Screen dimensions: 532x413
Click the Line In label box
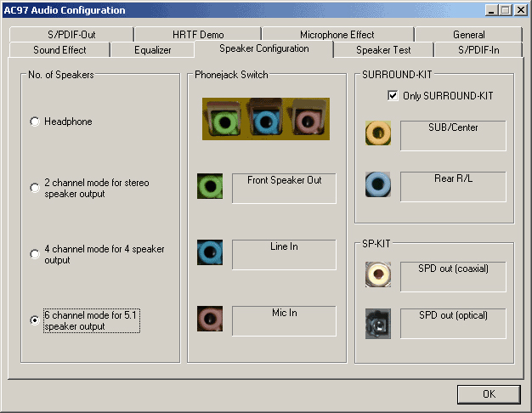click(285, 255)
